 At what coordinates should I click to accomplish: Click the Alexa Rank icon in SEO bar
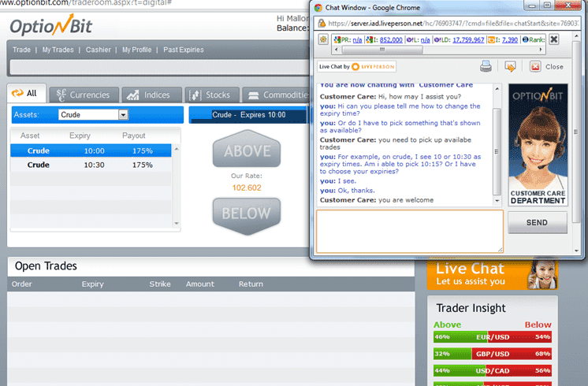point(526,39)
